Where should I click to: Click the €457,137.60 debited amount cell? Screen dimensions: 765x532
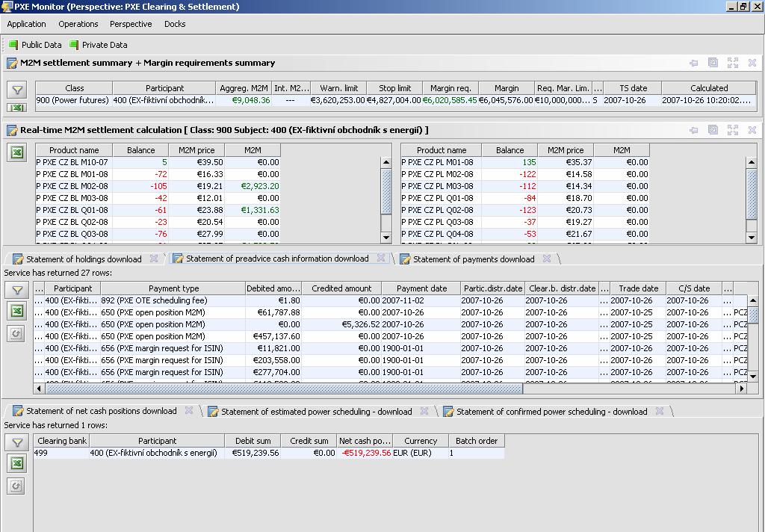[x=273, y=336]
